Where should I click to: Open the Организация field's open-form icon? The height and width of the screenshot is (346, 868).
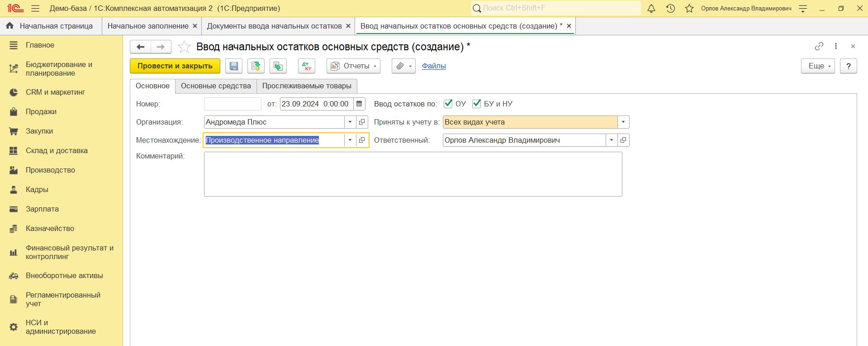point(362,122)
